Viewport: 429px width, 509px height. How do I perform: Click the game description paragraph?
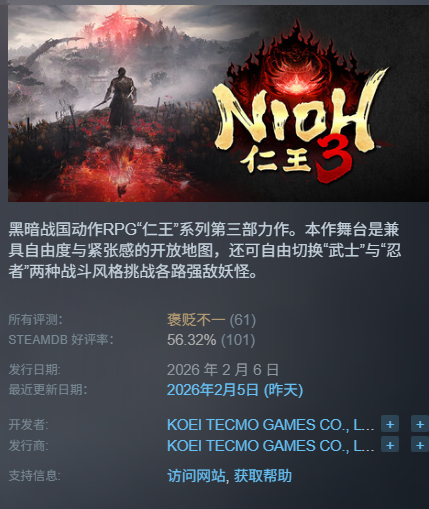pos(205,251)
